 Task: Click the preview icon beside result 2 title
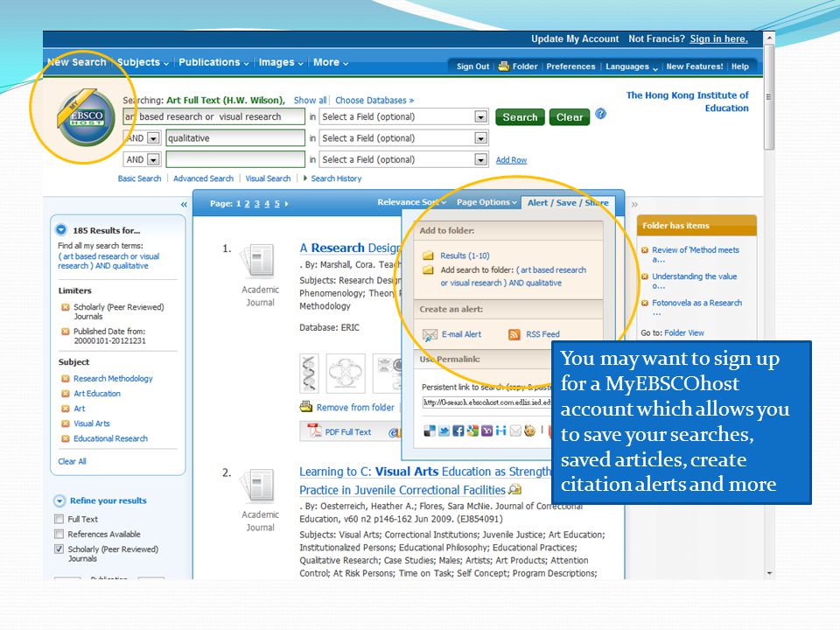(514, 489)
